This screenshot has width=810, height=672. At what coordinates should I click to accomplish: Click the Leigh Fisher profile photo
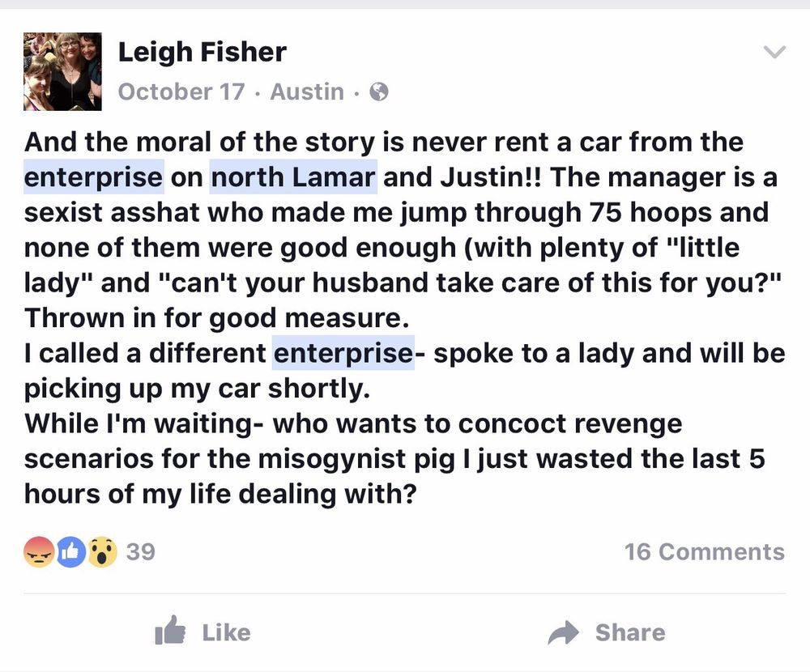pyautogui.click(x=62, y=71)
